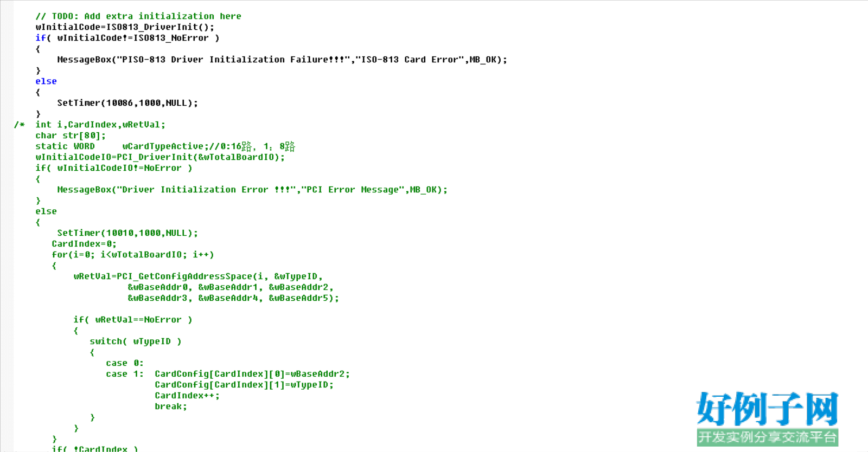Click the SetTimer(10086,1000,NULL) statement

point(127,103)
